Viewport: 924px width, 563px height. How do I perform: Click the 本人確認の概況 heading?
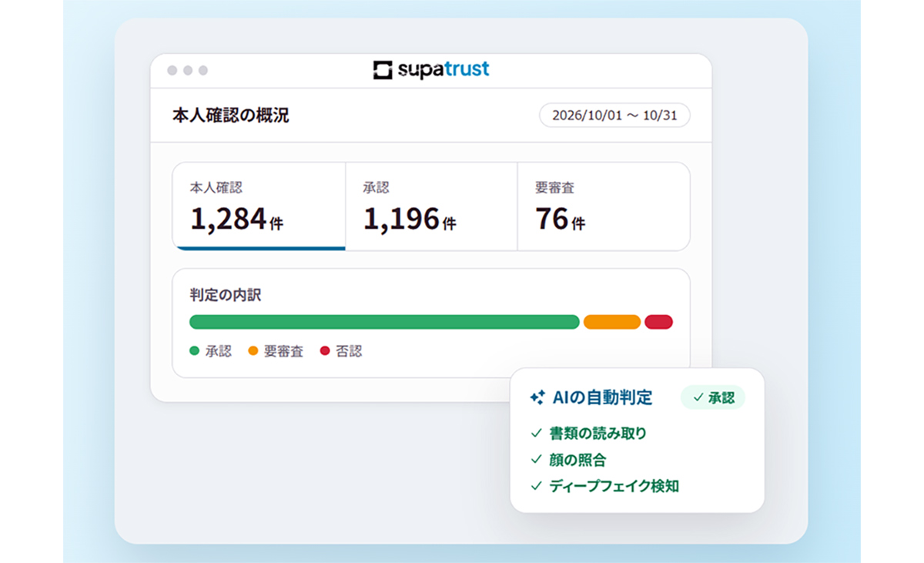pos(231,116)
